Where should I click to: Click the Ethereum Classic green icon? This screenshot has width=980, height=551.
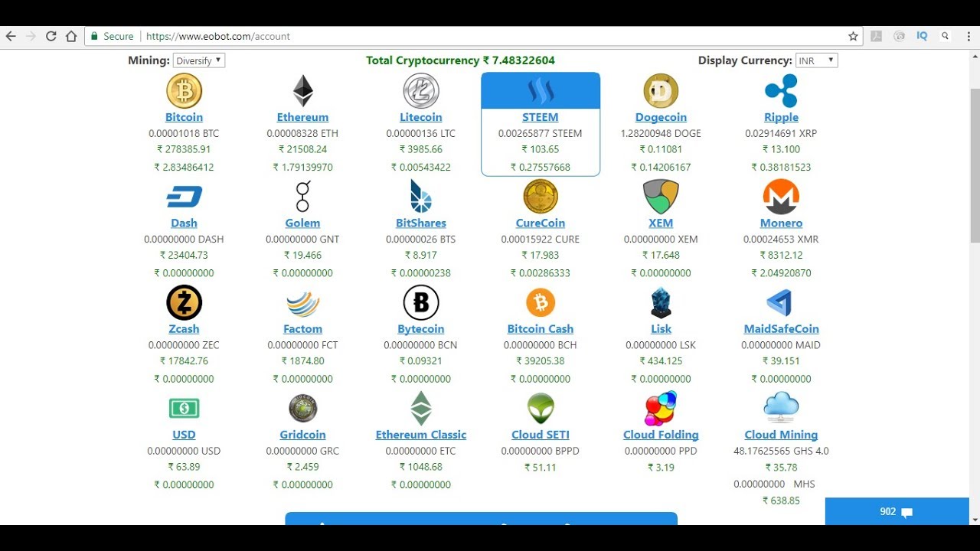421,408
